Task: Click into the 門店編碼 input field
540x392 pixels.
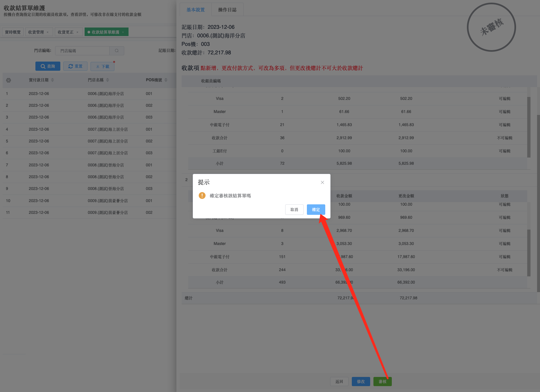Action: coord(82,51)
